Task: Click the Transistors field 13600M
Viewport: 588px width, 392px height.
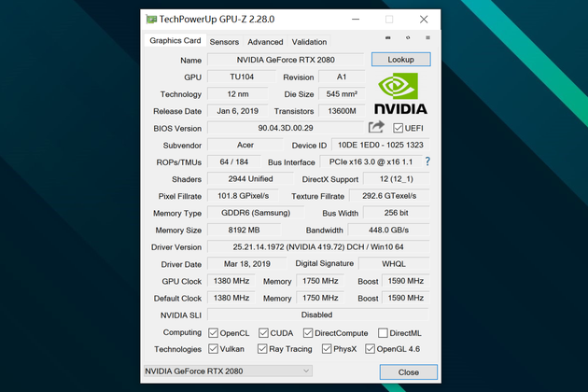Action: click(x=342, y=111)
